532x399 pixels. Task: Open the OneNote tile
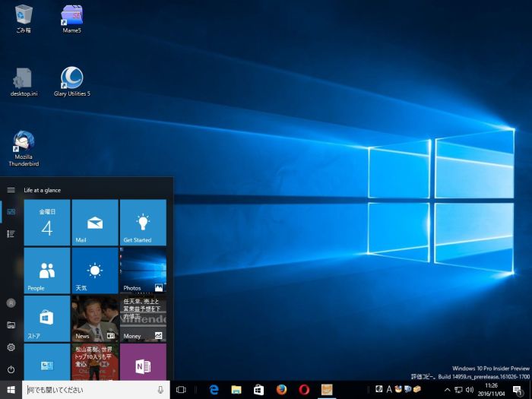coord(143,363)
